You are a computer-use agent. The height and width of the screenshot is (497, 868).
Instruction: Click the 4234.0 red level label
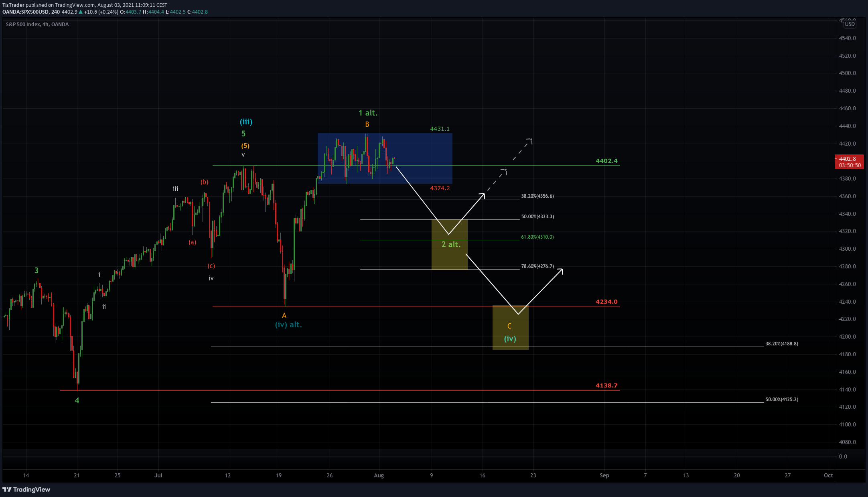click(x=606, y=302)
